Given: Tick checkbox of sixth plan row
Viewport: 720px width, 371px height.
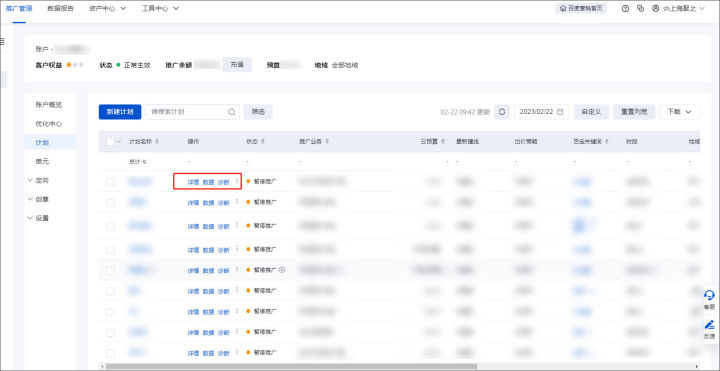Looking at the screenshot, I should point(110,291).
